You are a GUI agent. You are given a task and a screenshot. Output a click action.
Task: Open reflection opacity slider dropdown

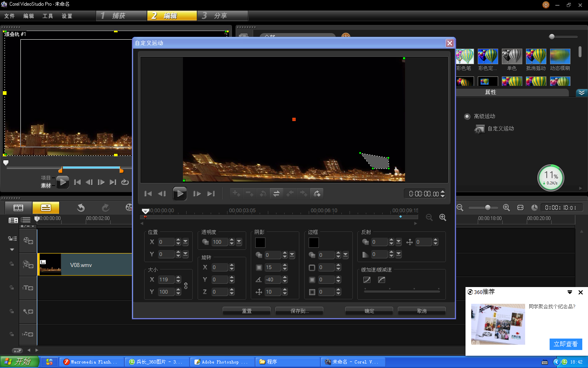click(x=399, y=242)
